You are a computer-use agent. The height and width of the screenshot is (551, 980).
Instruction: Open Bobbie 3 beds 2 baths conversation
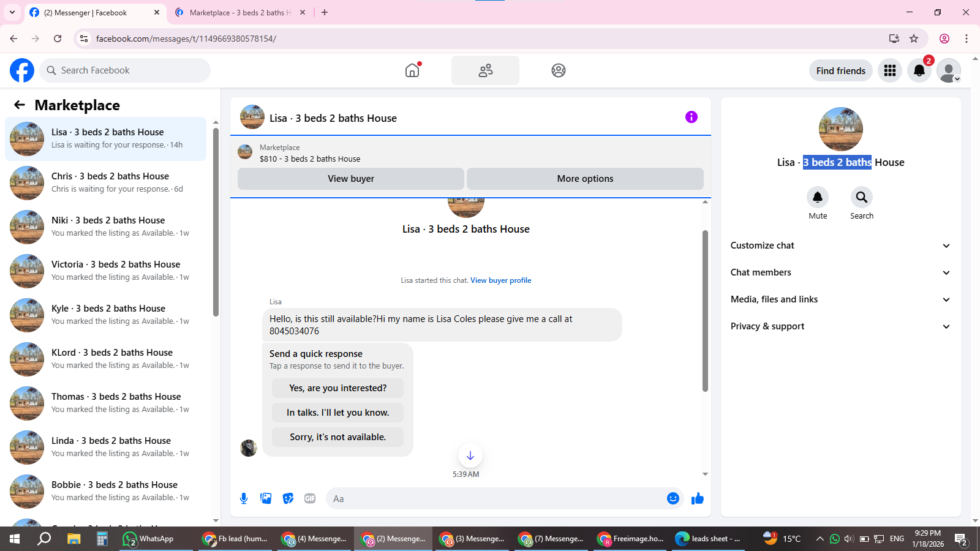pyautogui.click(x=105, y=492)
